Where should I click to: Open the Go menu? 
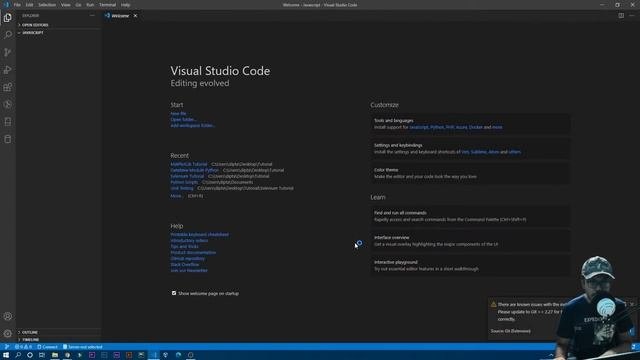pos(78,5)
